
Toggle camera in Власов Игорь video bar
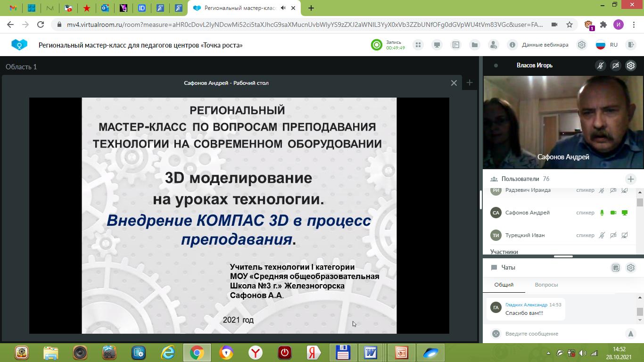click(x=616, y=66)
